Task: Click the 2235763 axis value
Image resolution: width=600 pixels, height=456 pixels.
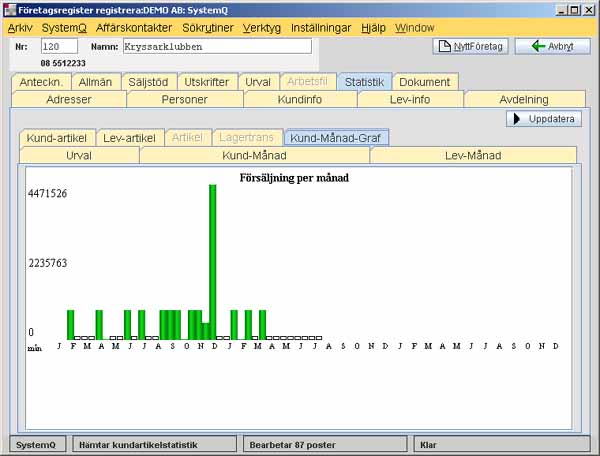Action: [x=47, y=263]
